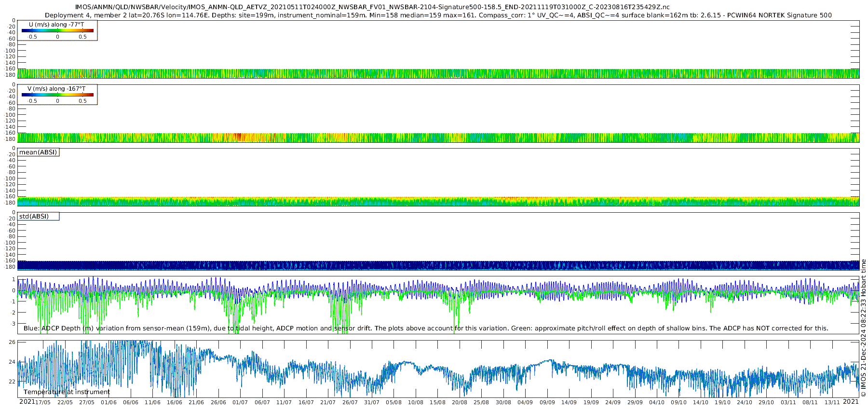
Task: Click the 17/05 date tick label
Action: click(x=43, y=402)
